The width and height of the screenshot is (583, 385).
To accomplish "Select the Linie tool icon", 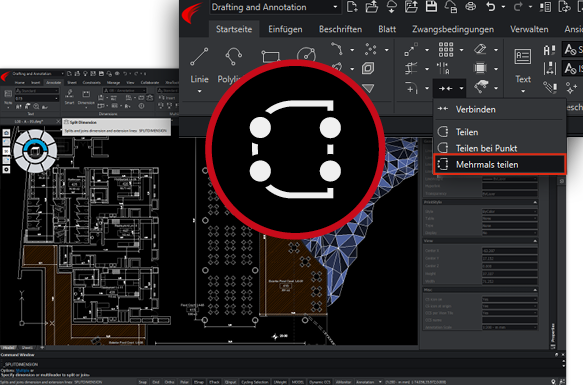I will pos(199,57).
